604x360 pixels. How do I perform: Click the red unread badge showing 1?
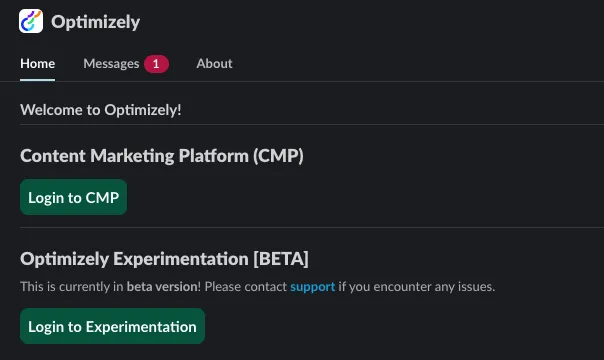(156, 64)
